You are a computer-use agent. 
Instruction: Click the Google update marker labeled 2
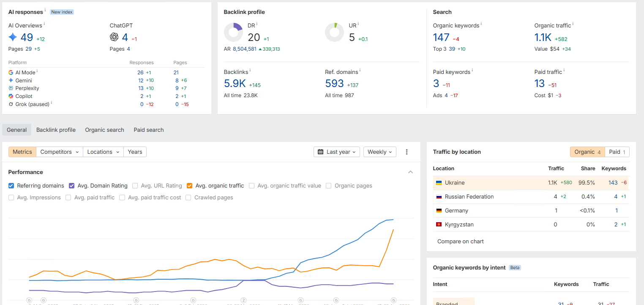tap(243, 300)
